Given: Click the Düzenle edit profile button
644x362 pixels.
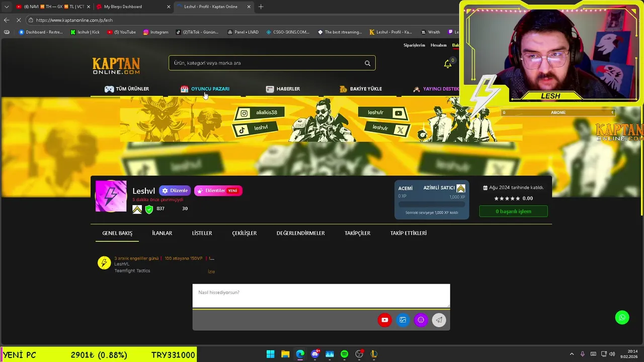Looking at the screenshot, I should tap(175, 191).
